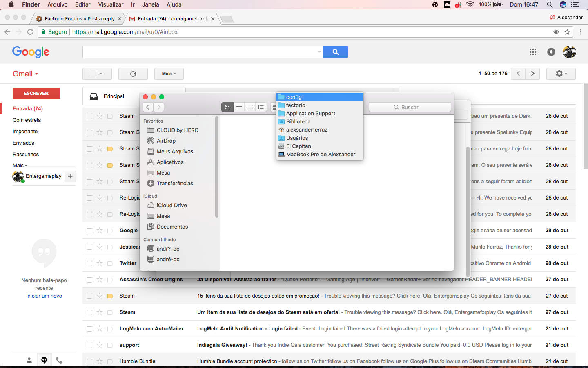Open the Mais actions dropdown
The width and height of the screenshot is (588, 368).
click(169, 74)
